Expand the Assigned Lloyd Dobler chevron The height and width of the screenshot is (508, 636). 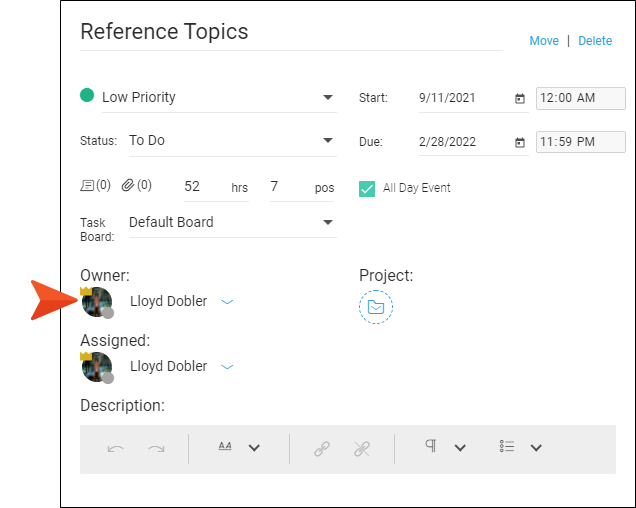tap(227, 367)
